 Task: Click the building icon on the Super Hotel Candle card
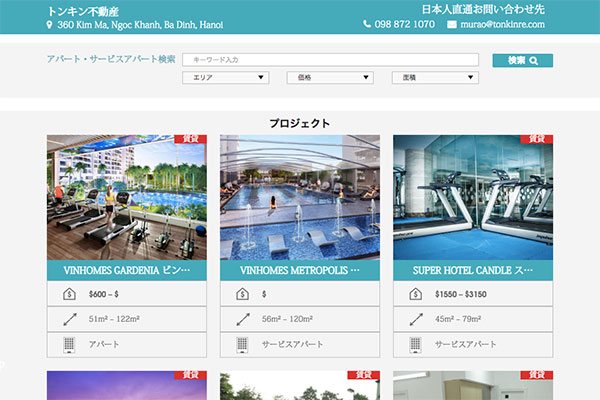click(x=416, y=344)
